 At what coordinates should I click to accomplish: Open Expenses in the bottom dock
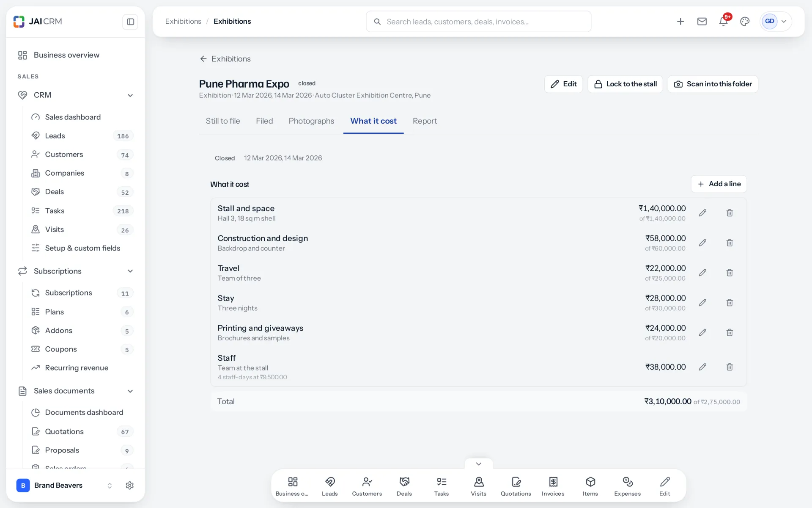tap(627, 486)
